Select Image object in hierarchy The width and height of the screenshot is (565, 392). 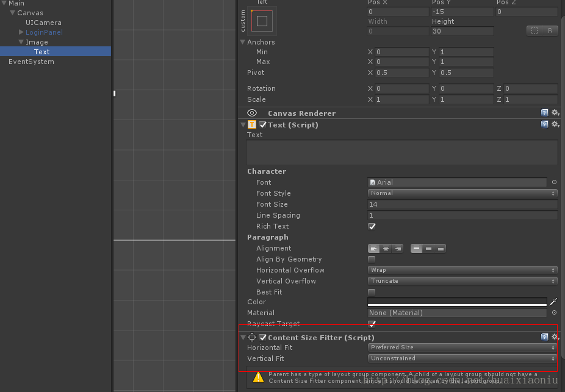coord(37,41)
